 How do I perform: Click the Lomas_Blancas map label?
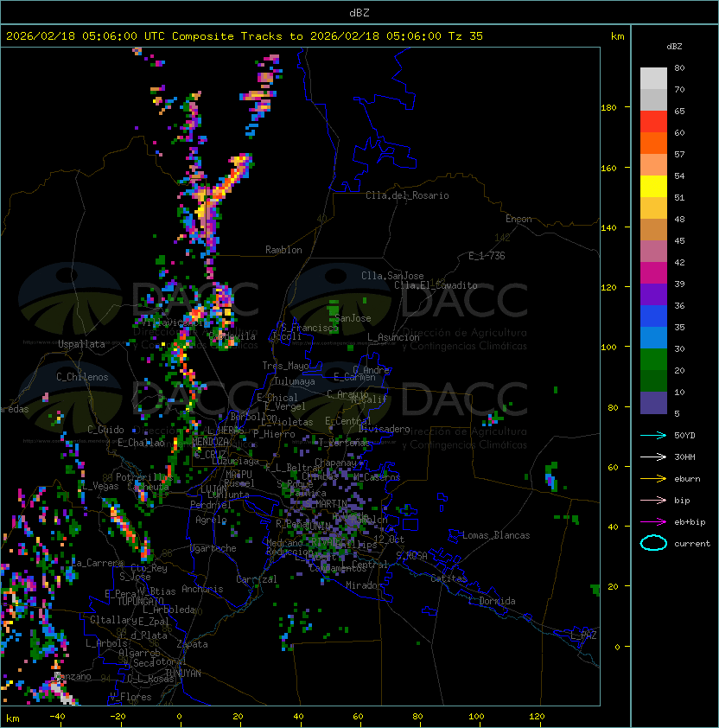coord(496,535)
